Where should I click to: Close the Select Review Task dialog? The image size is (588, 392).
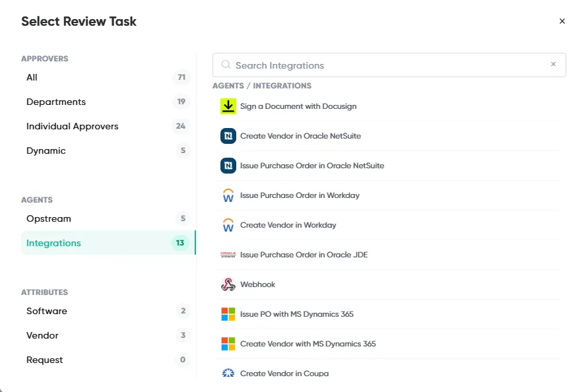click(562, 21)
